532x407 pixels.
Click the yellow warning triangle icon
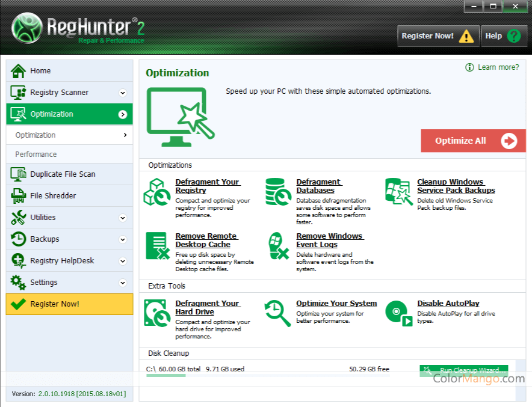[466, 36]
